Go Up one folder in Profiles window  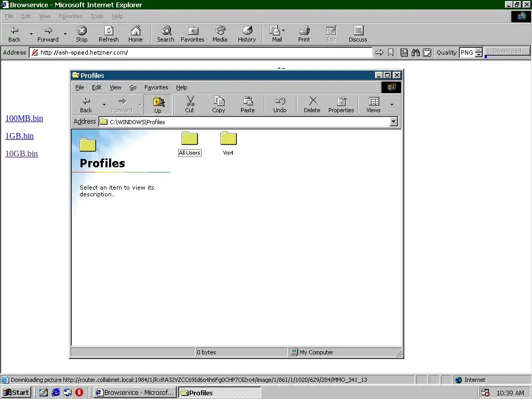coord(158,105)
